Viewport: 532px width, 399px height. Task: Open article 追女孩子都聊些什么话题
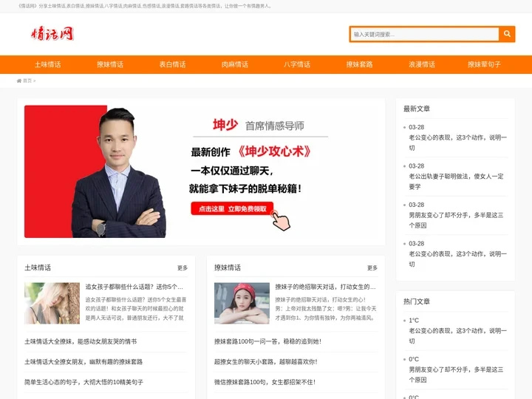click(x=134, y=287)
